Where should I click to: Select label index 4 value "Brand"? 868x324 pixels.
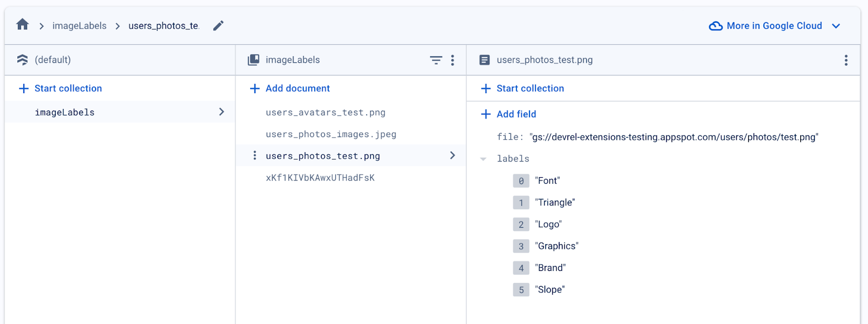[550, 268]
